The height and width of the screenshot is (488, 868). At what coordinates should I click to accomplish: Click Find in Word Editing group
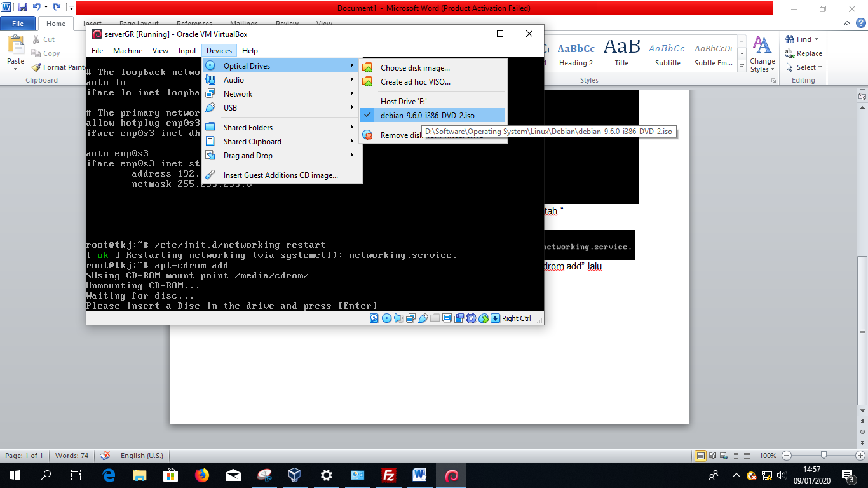(802, 39)
